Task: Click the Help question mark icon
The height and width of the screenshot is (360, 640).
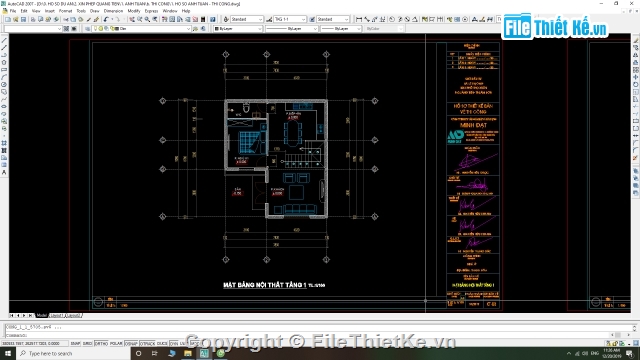Action: tap(213, 19)
